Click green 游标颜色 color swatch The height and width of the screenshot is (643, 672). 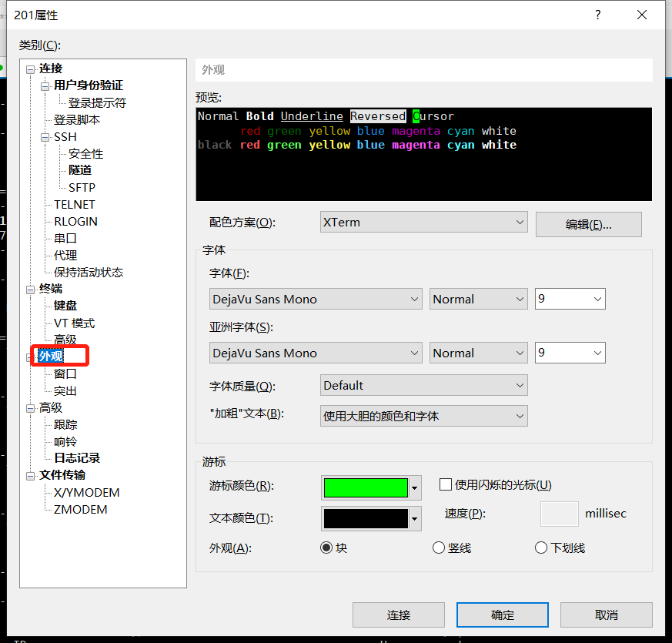(x=366, y=487)
